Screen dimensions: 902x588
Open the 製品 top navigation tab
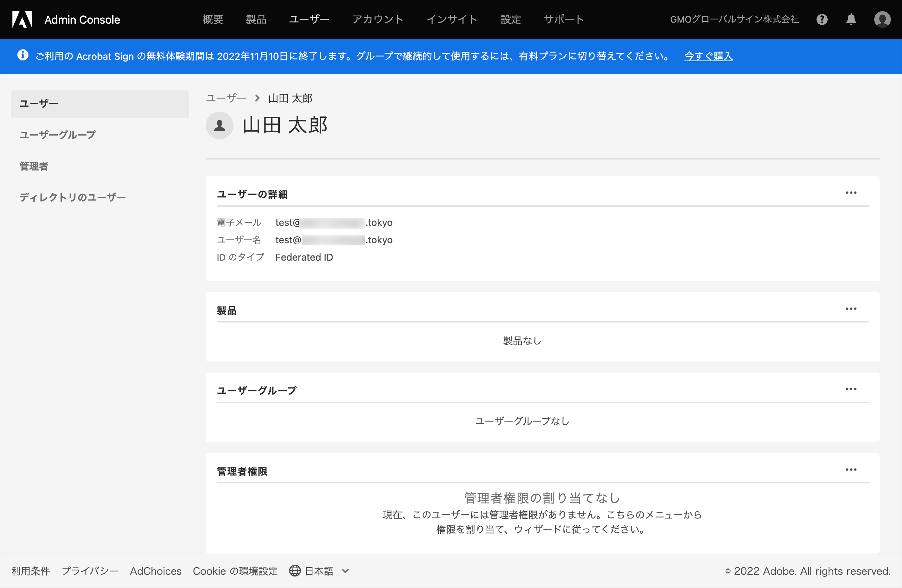click(256, 19)
